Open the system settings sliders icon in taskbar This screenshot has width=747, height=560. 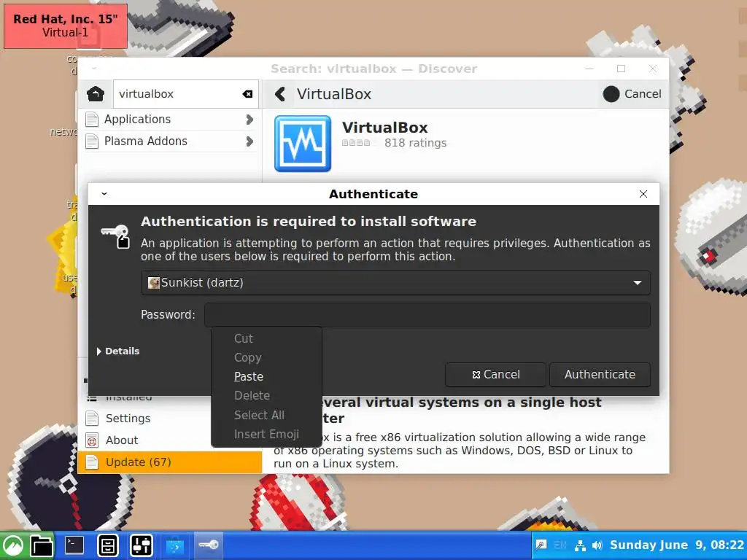142,545
